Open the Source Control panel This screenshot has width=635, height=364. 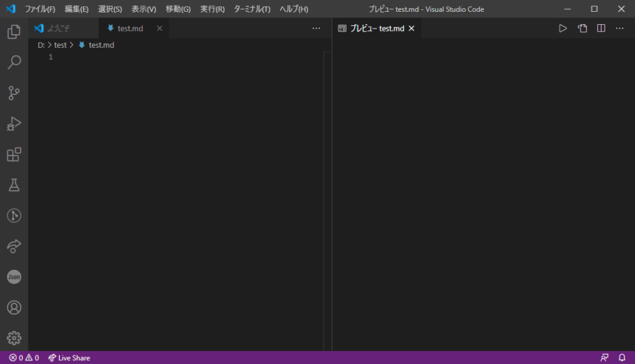pyautogui.click(x=14, y=93)
